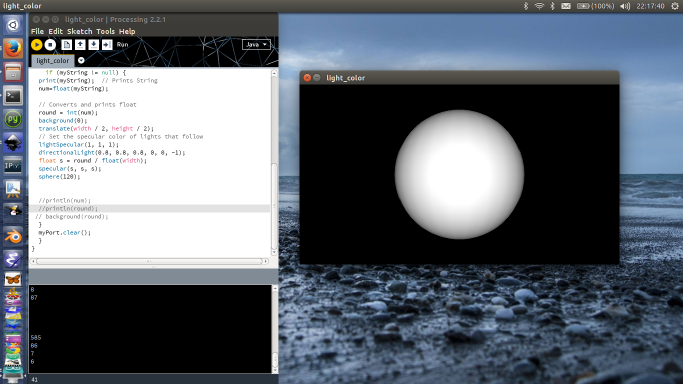Click the rendered sphere in the light_color output window

(x=459, y=174)
